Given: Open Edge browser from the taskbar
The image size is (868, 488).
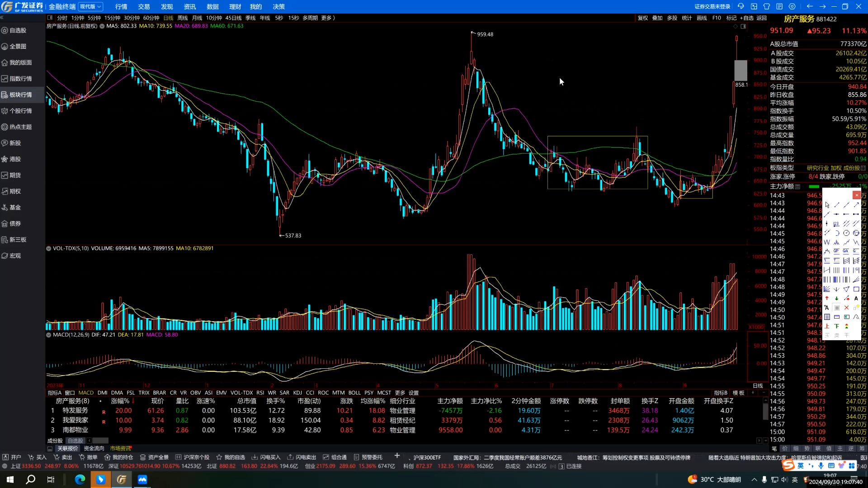Looking at the screenshot, I should tap(80, 479).
